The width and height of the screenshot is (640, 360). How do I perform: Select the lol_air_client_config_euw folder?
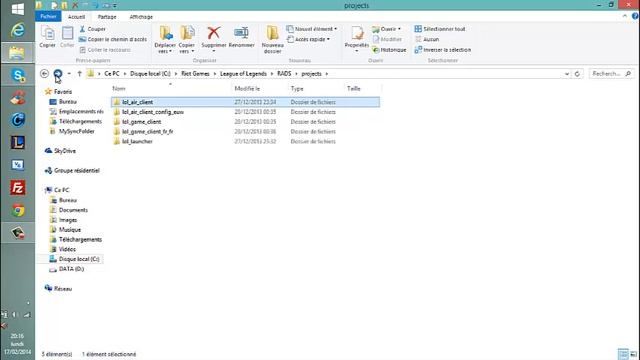[x=245, y=112]
